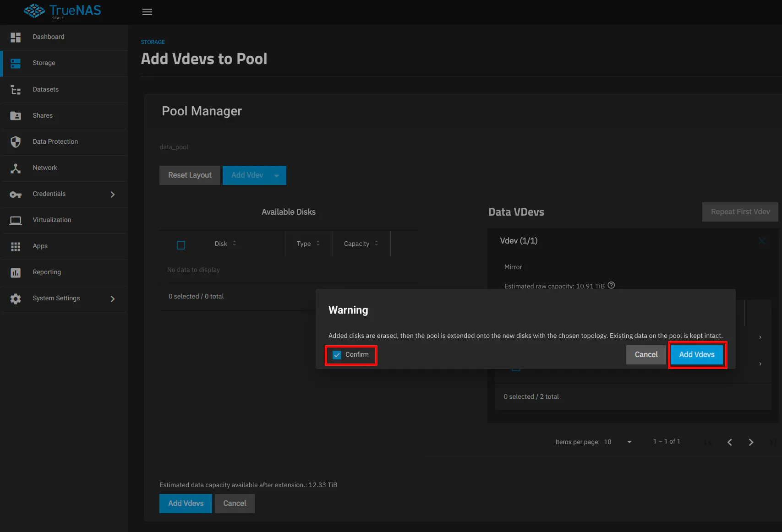The height and width of the screenshot is (532, 782).
Task: Click the Data Protection shield icon
Action: (16, 142)
